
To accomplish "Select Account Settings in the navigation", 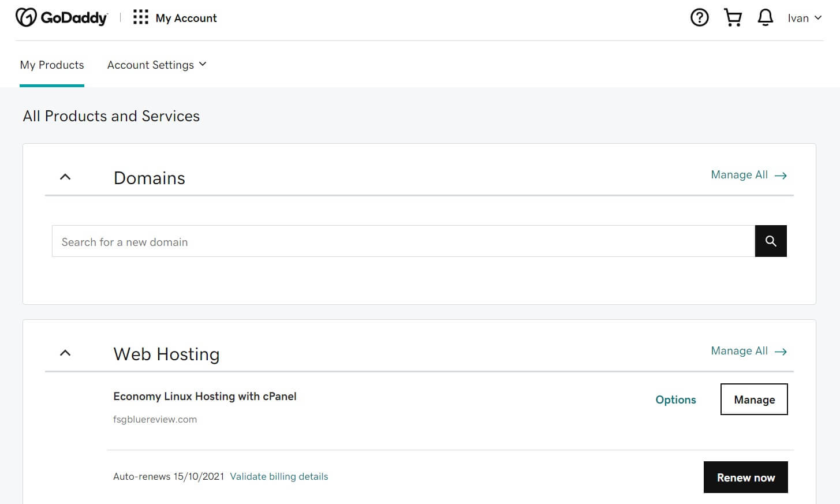I will tap(150, 65).
